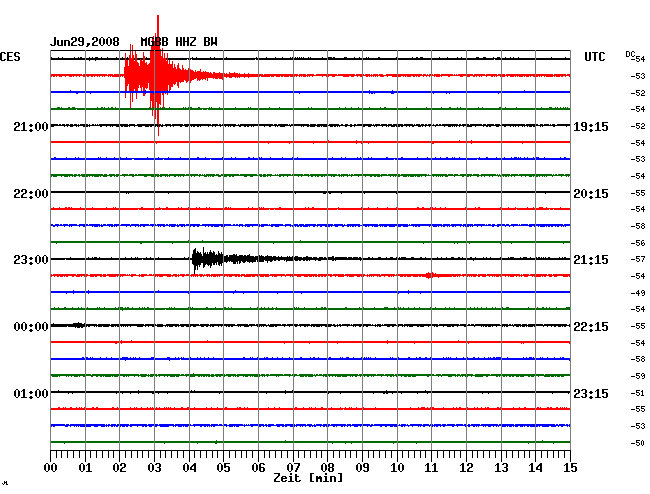The height and width of the screenshot is (494, 650).
Task: Click the UTC column header
Action: [594, 57]
